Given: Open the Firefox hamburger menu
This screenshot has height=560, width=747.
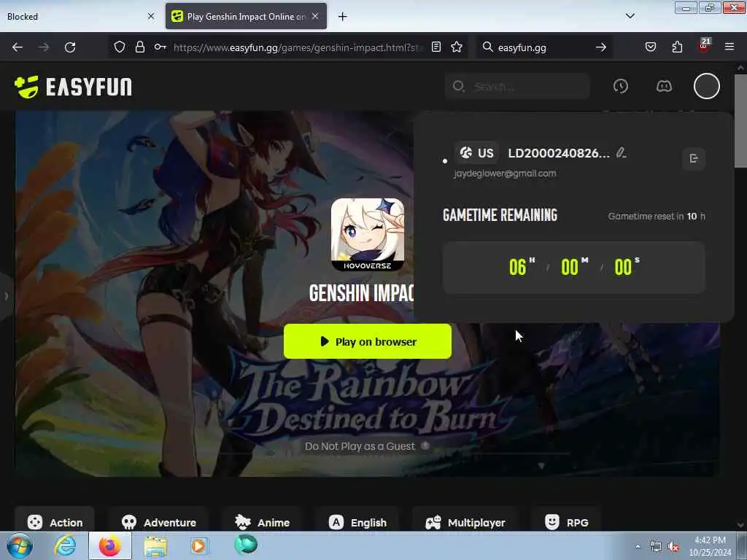Looking at the screenshot, I should point(729,47).
